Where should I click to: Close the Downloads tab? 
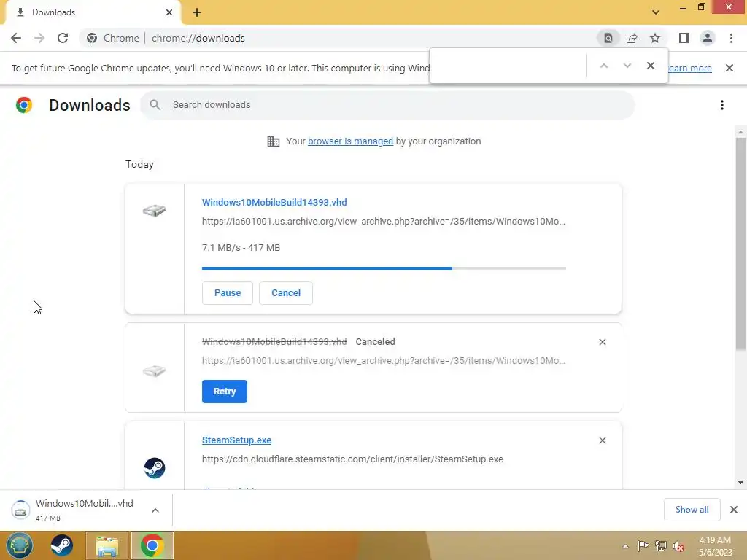pyautogui.click(x=169, y=12)
